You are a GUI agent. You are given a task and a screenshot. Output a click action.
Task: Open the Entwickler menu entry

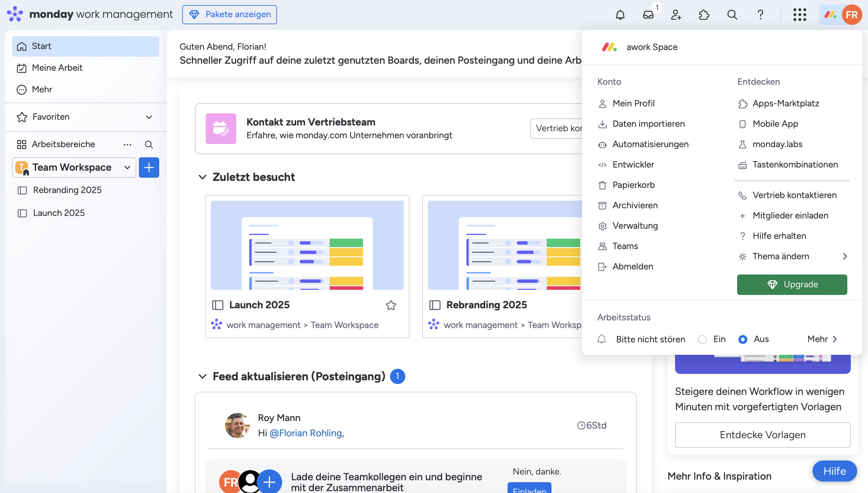pos(626,165)
